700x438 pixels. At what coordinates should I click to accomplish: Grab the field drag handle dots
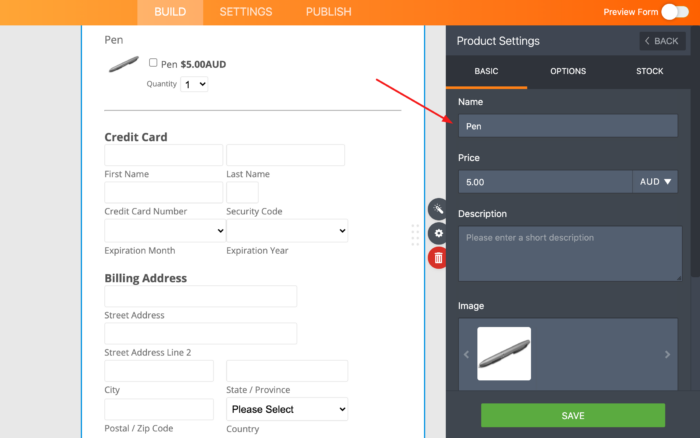click(x=415, y=235)
